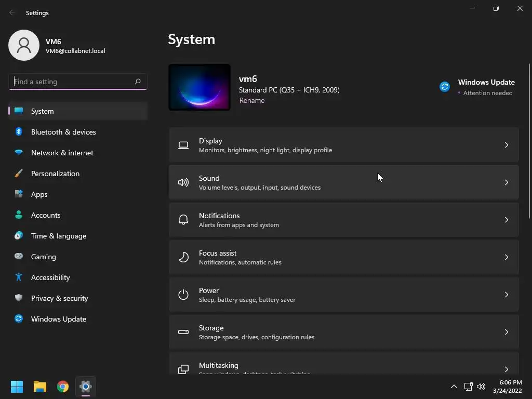Click the Find a setting search box

[78, 82]
